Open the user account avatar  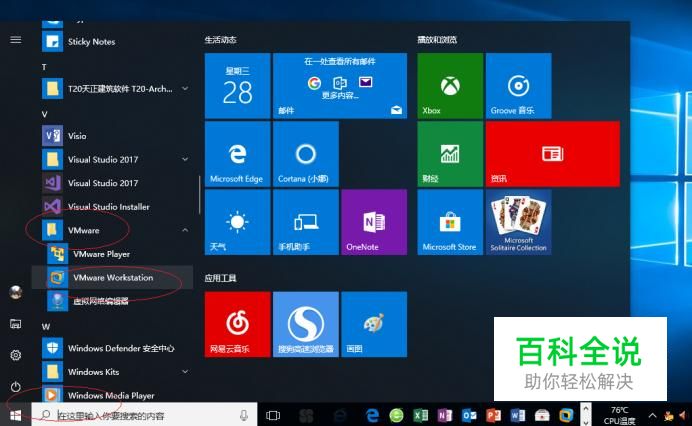(16, 292)
